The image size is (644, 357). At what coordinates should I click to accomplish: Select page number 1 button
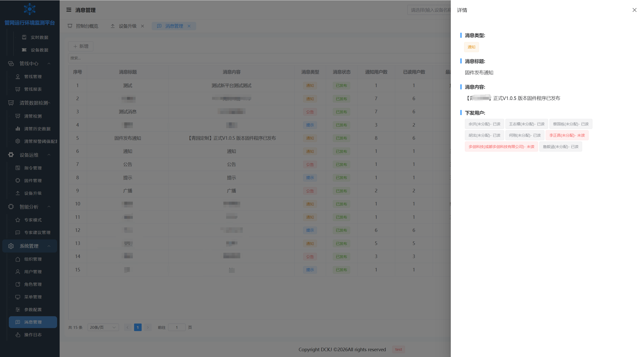[x=138, y=327]
